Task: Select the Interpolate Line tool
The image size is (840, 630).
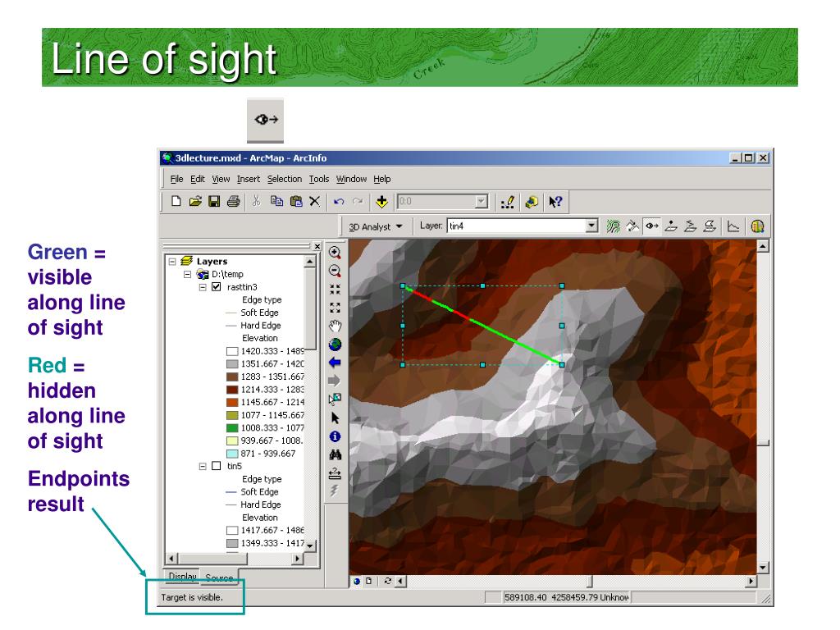Action: click(691, 226)
